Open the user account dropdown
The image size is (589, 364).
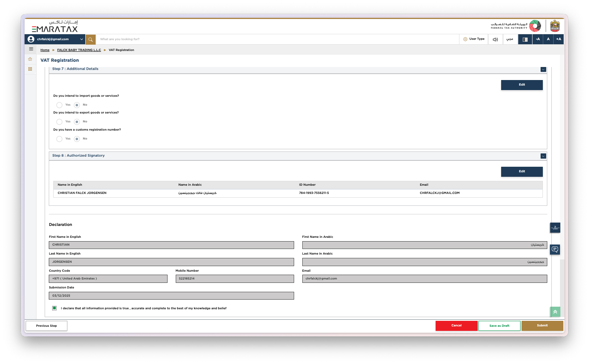pos(55,39)
